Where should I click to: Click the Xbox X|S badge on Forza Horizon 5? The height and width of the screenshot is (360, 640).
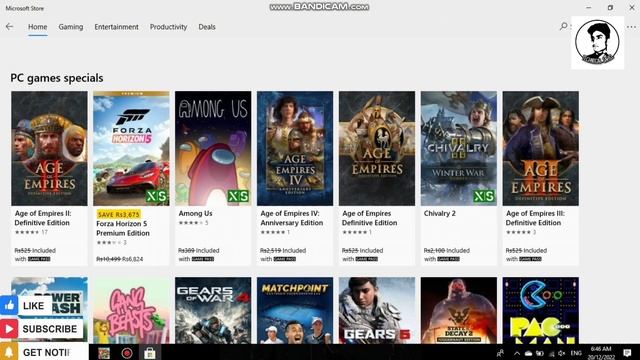click(x=157, y=196)
